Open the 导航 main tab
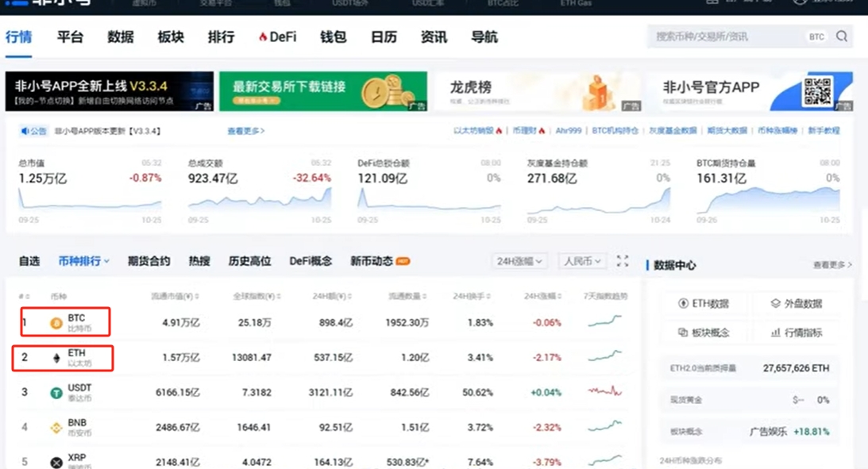 pyautogui.click(x=484, y=37)
